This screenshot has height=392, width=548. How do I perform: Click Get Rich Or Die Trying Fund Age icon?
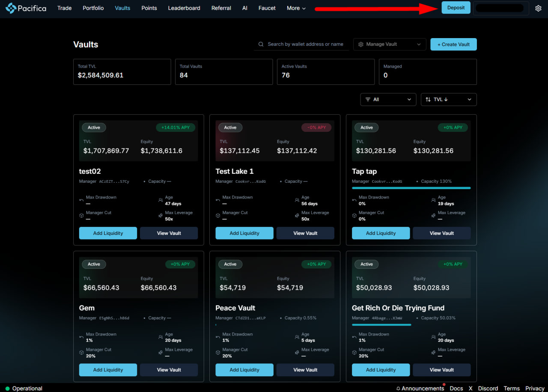tap(433, 337)
